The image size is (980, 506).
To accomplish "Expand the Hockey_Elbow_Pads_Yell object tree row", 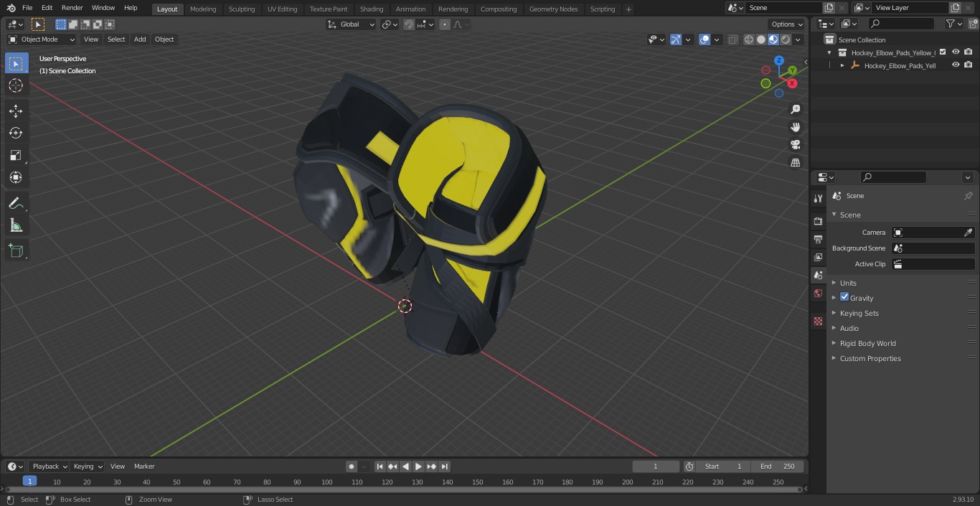I will [x=842, y=65].
